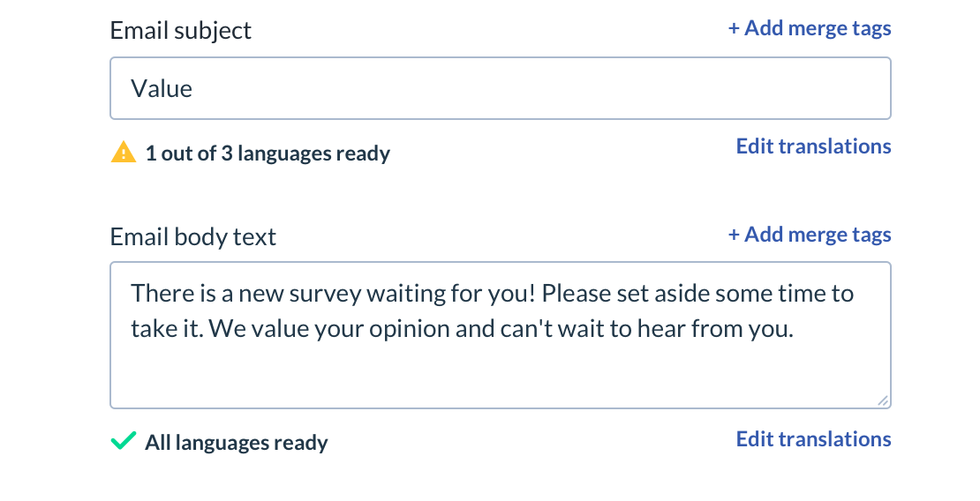This screenshot has width=980, height=501.
Task: Edit translations for the Email subject
Action: coord(813,146)
